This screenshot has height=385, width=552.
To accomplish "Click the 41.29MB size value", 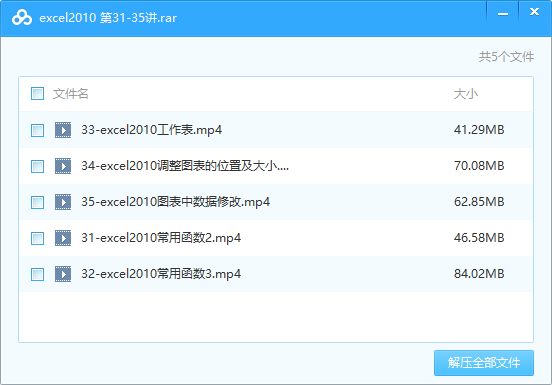I will tap(479, 130).
